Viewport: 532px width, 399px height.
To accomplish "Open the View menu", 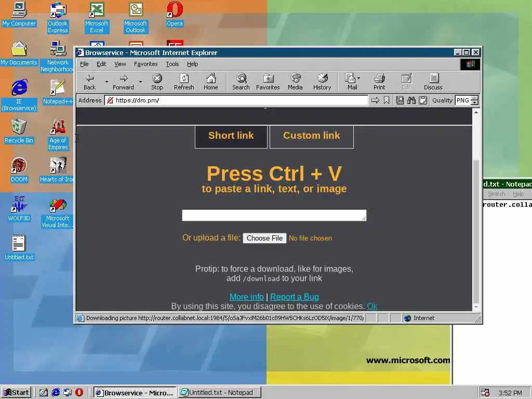I will coord(120,64).
